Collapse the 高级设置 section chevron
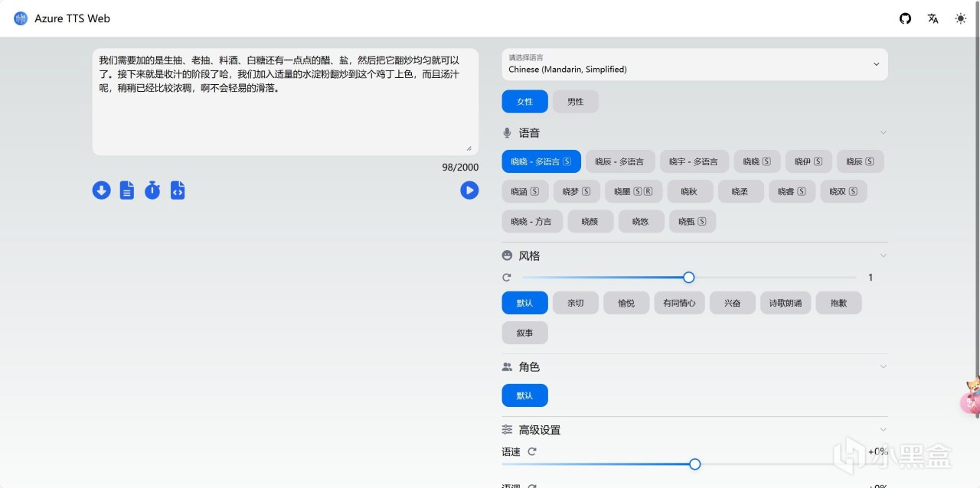 pos(883,430)
